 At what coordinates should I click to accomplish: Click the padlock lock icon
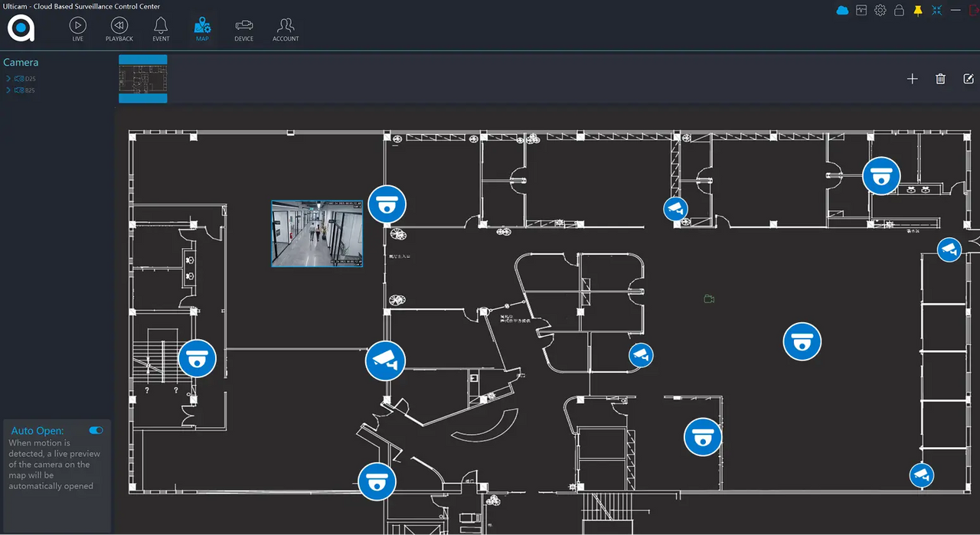point(900,11)
